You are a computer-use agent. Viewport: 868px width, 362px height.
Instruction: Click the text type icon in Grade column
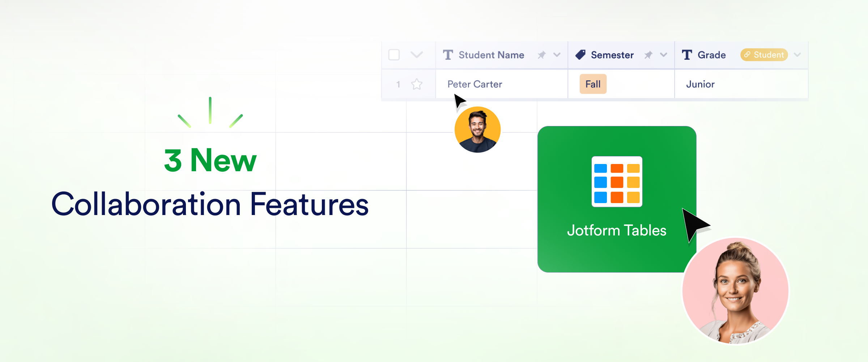pyautogui.click(x=687, y=55)
